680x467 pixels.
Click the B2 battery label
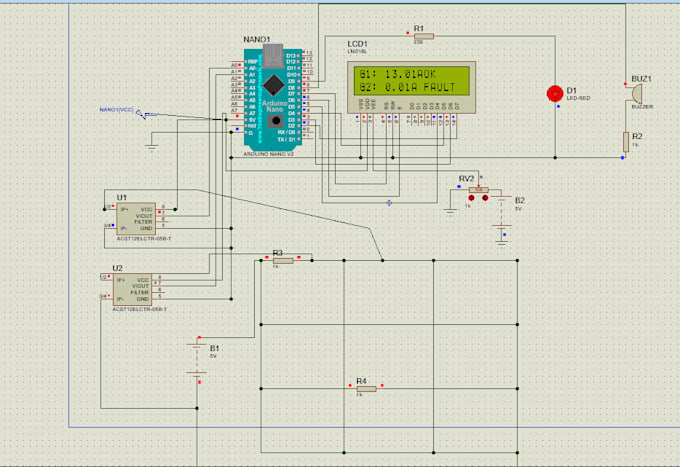[x=520, y=200]
